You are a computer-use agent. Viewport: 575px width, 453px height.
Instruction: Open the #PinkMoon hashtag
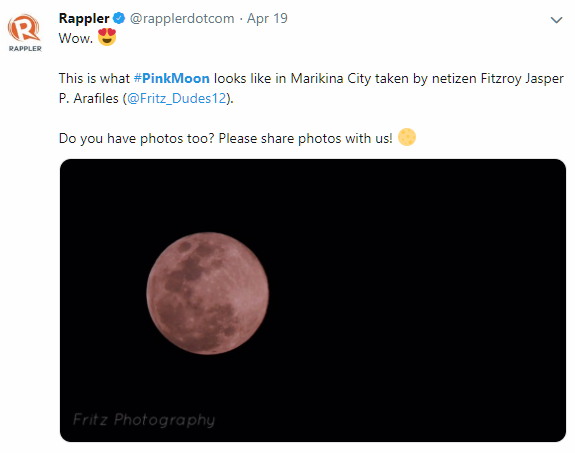(172, 78)
